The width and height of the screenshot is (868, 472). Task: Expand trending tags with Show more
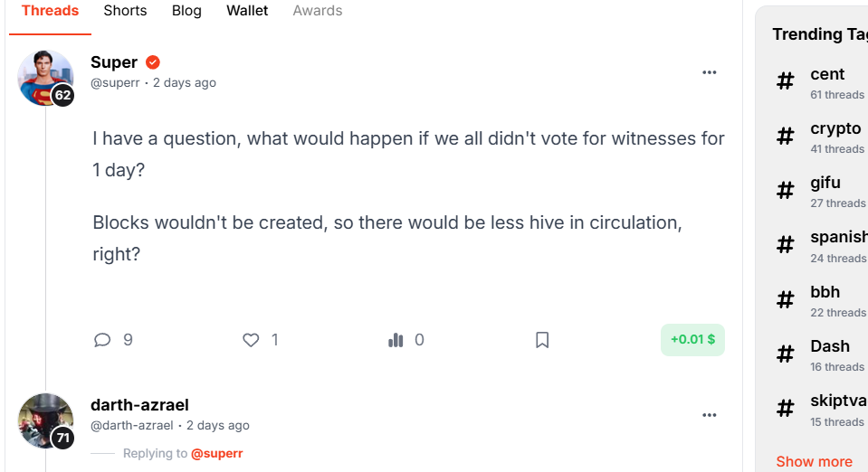coord(814,461)
